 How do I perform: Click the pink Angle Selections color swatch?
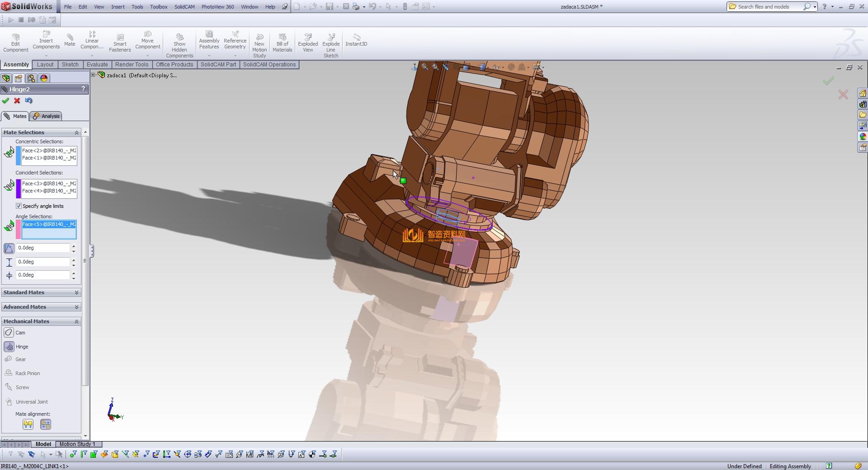(x=19, y=230)
